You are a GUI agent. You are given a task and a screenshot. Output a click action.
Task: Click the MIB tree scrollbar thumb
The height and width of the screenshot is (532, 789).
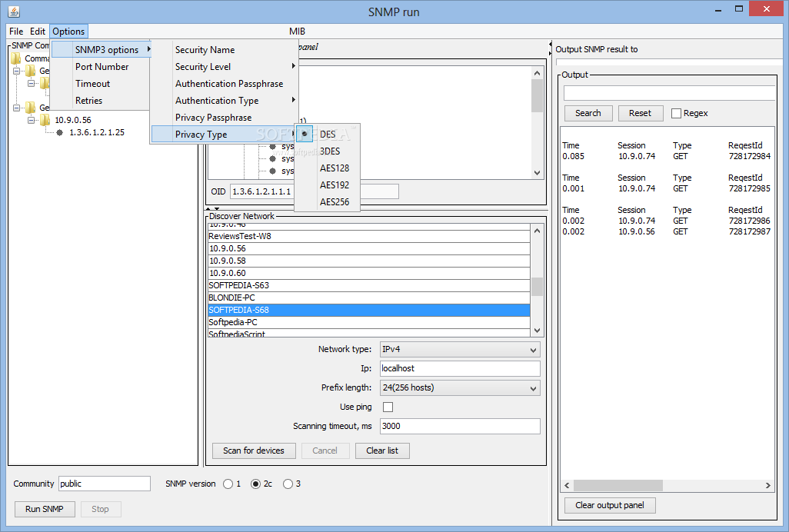tap(537, 95)
